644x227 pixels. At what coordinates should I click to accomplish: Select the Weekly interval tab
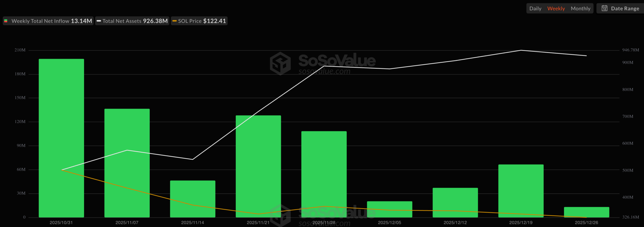556,9
